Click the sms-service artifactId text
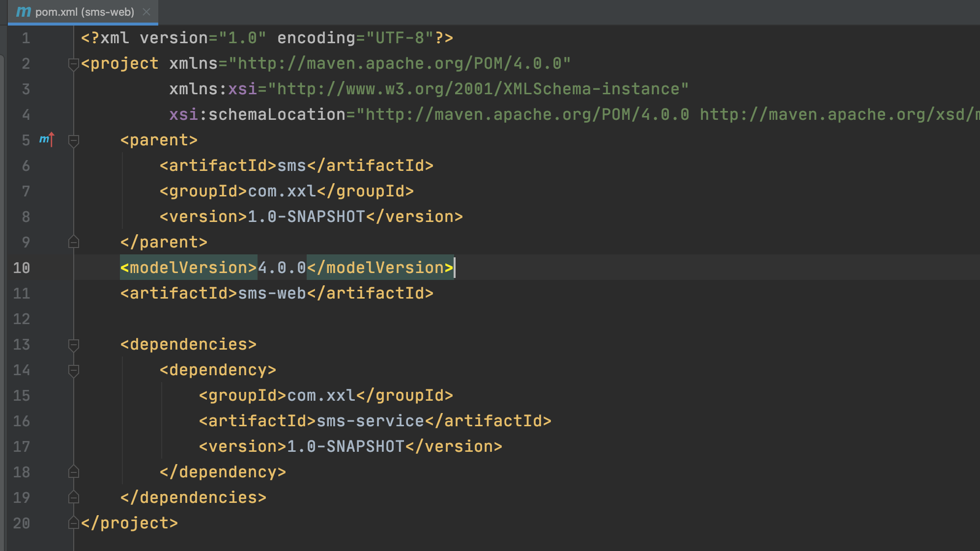 coord(370,421)
